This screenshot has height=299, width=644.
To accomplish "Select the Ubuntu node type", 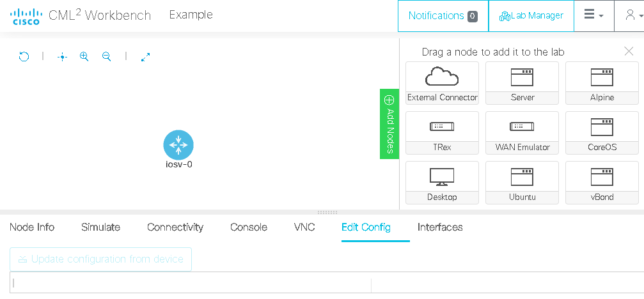I will click(x=522, y=183).
